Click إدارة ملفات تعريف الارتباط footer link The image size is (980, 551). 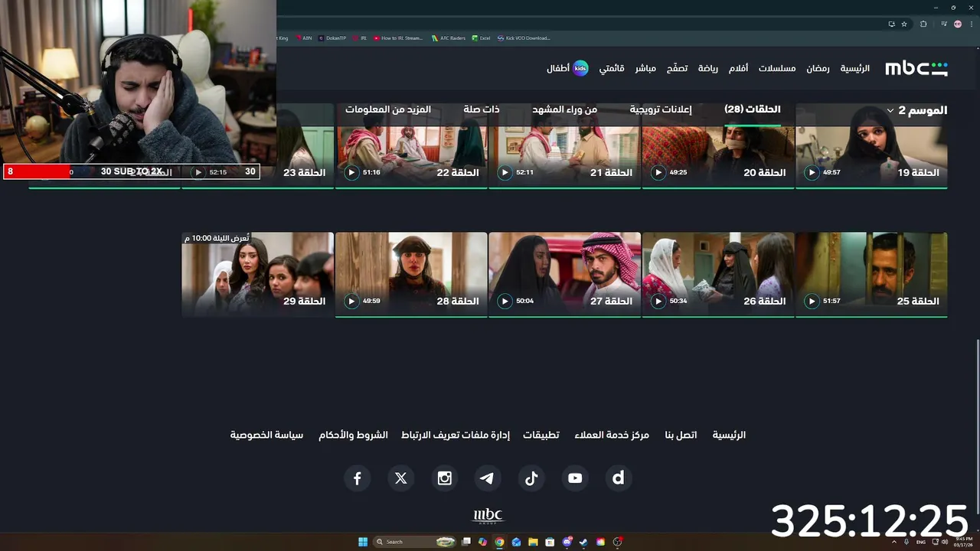pos(455,435)
